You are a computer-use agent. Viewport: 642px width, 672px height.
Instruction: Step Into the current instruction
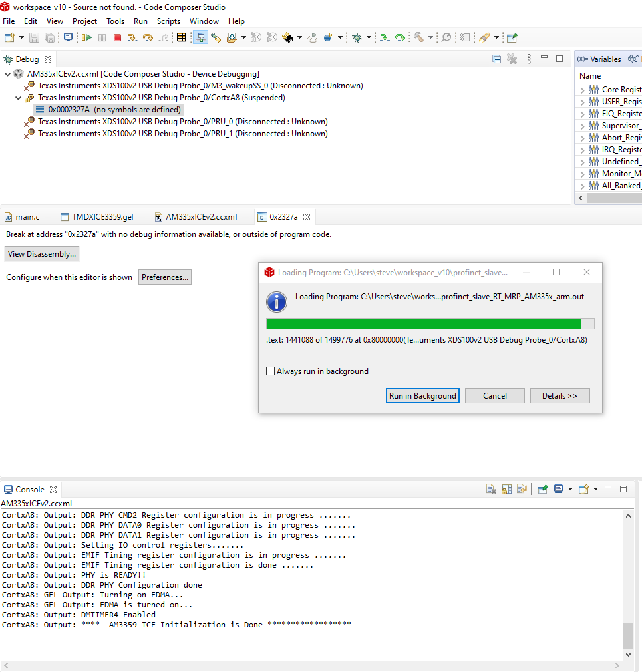click(x=133, y=37)
